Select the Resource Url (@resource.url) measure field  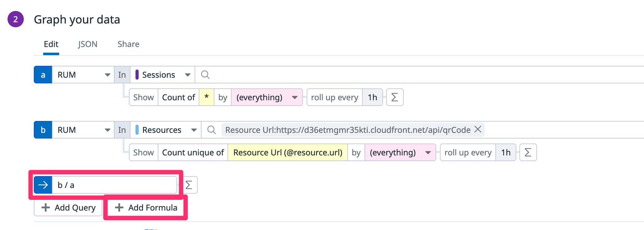click(288, 153)
